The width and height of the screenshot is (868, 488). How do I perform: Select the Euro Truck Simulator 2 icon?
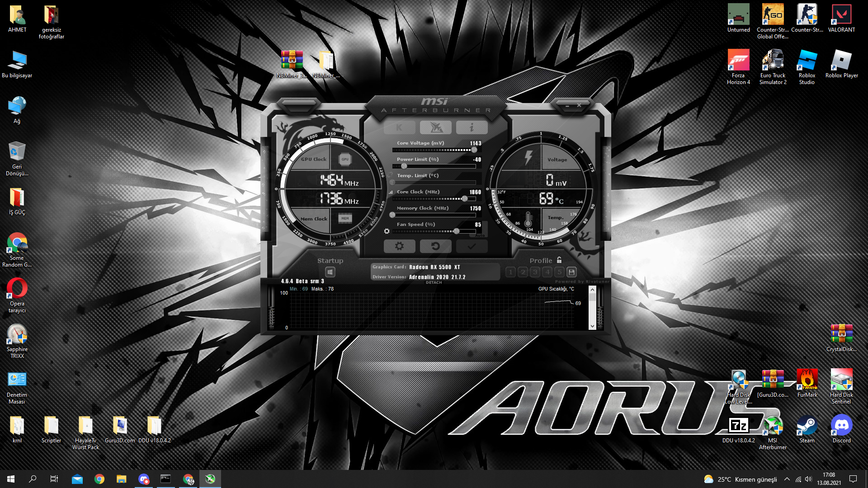773,67
